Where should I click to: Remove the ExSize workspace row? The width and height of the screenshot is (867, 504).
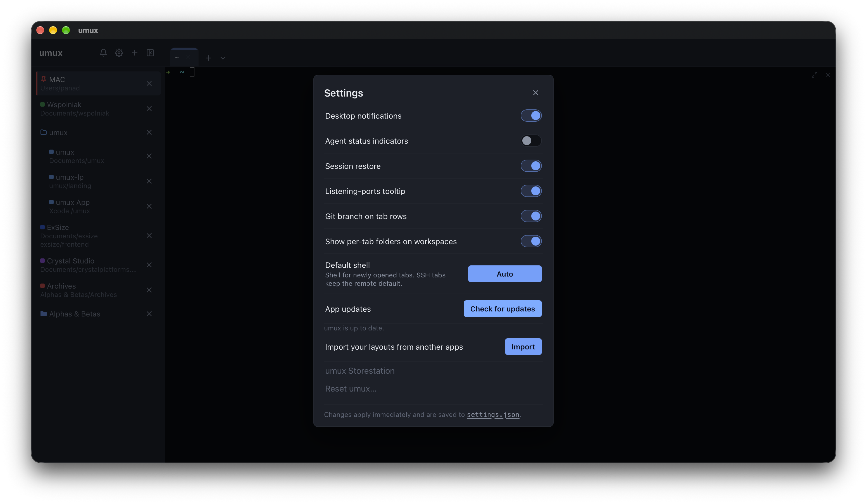point(149,236)
